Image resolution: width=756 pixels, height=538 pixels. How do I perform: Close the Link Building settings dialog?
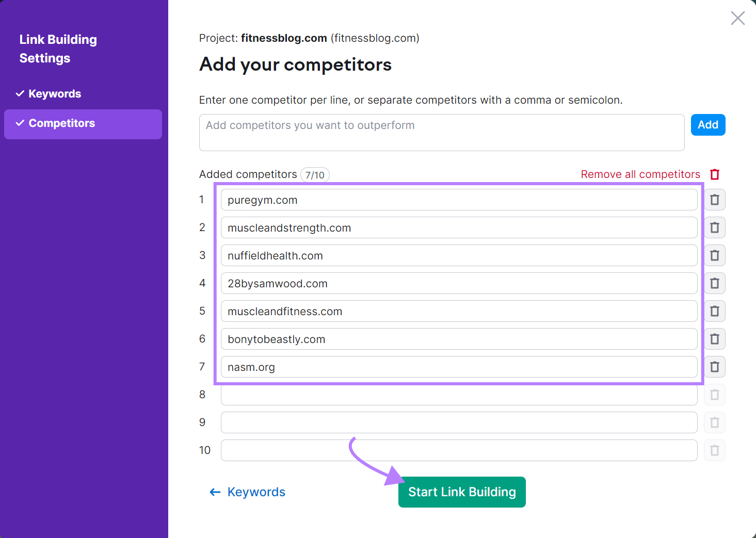pos(737,18)
